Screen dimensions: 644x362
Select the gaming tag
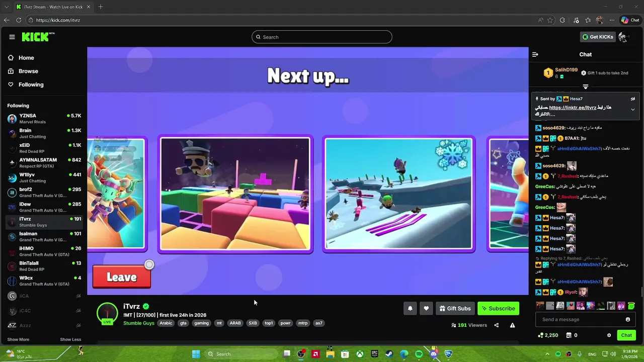(x=201, y=323)
